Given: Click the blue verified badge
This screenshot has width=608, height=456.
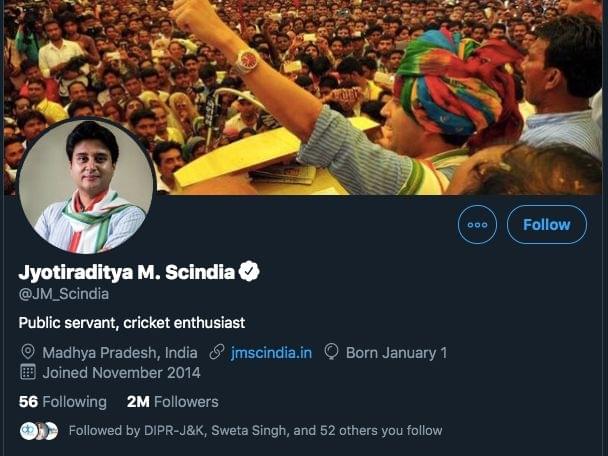Looking at the screenshot, I should click(x=249, y=271).
